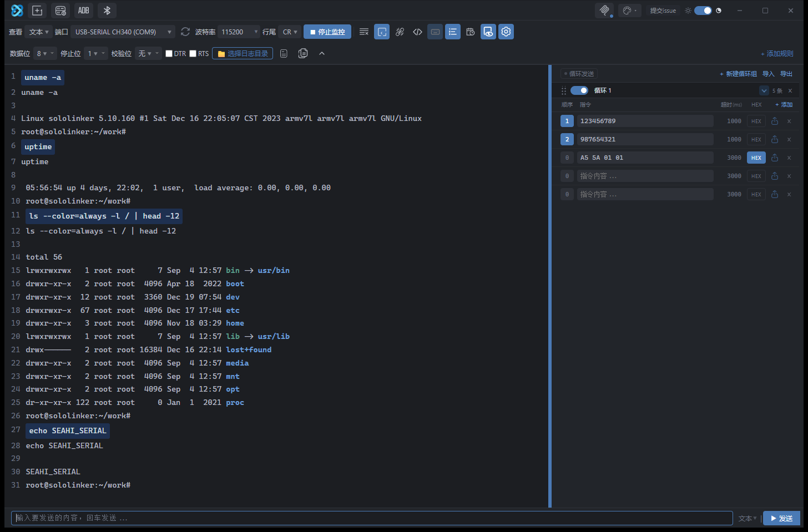
Task: Open the 数据位 data bits dropdown
Action: [44, 53]
